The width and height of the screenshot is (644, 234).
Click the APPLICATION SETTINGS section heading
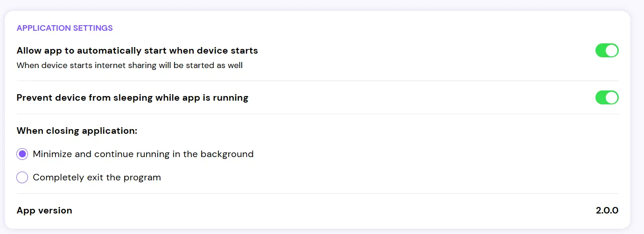point(65,28)
